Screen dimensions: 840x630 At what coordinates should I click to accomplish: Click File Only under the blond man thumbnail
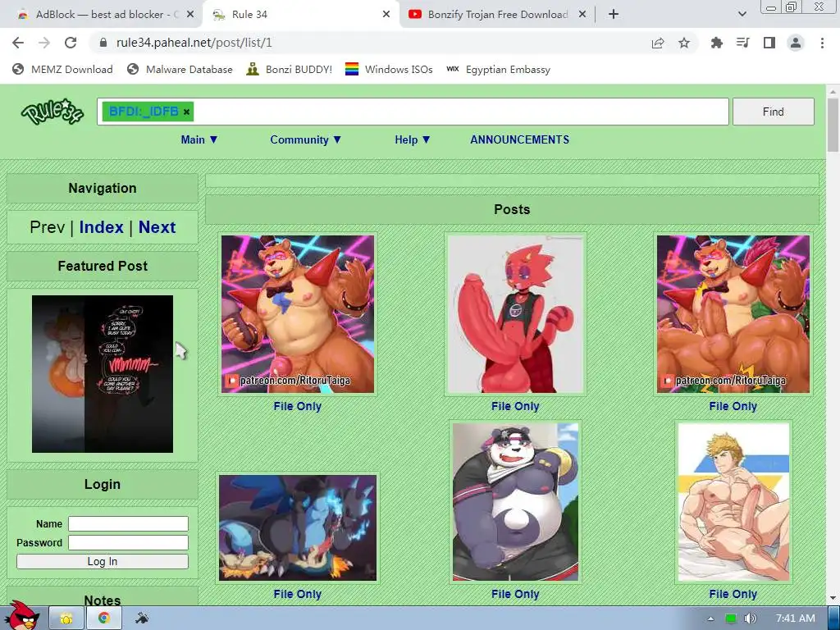coord(733,594)
